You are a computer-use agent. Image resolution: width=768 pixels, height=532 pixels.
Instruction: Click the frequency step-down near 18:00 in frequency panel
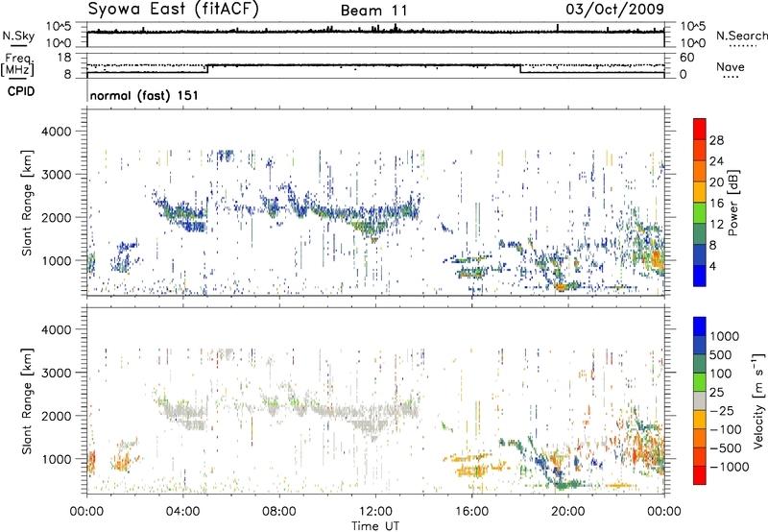519,68
